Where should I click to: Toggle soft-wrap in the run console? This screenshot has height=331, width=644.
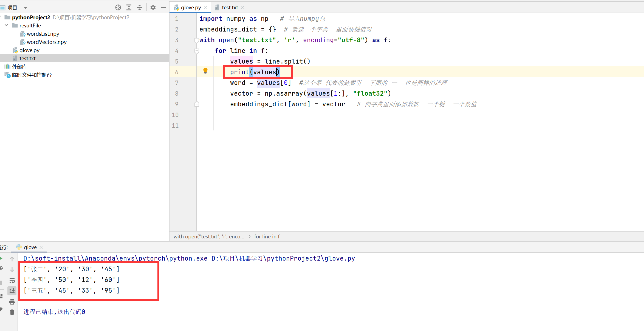[12, 280]
